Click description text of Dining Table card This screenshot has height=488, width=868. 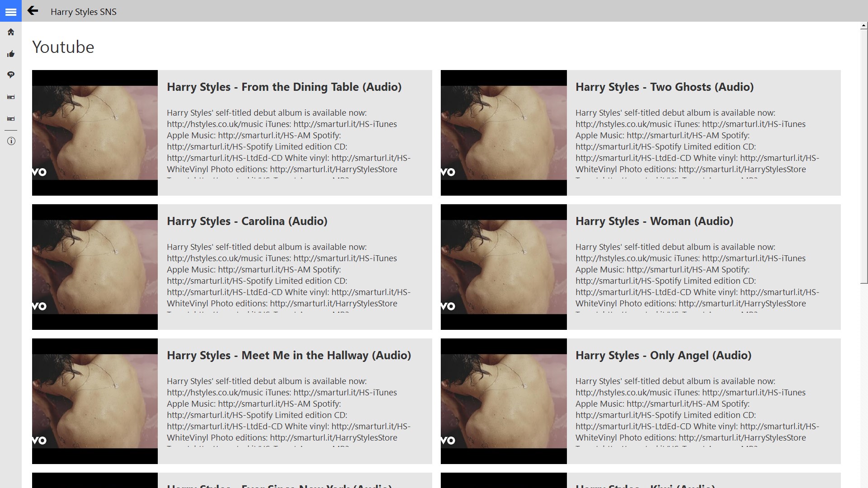288,144
